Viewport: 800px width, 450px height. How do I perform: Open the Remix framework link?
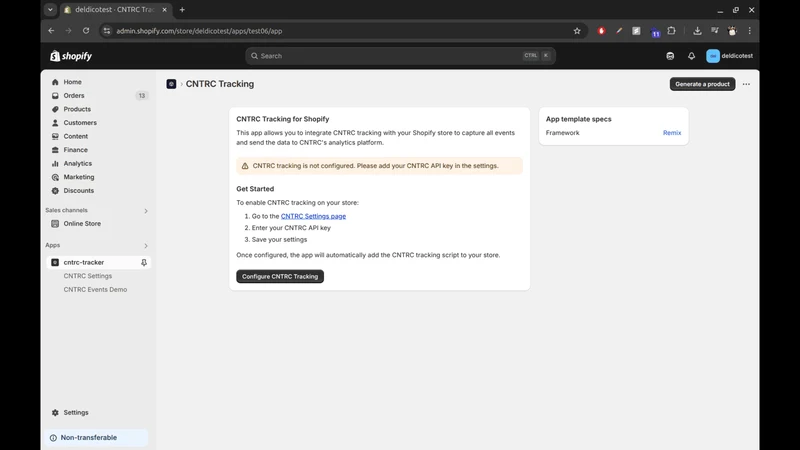click(x=671, y=133)
